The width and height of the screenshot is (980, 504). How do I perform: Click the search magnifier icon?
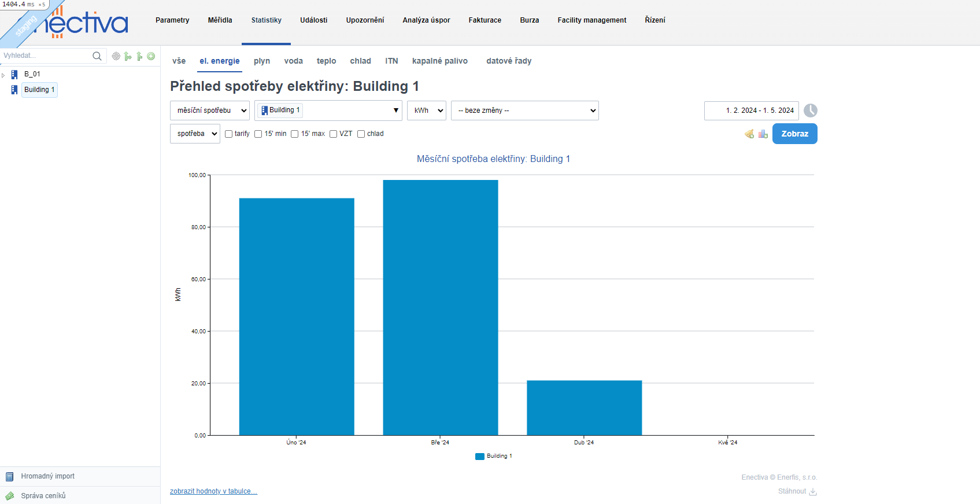pyautogui.click(x=97, y=56)
